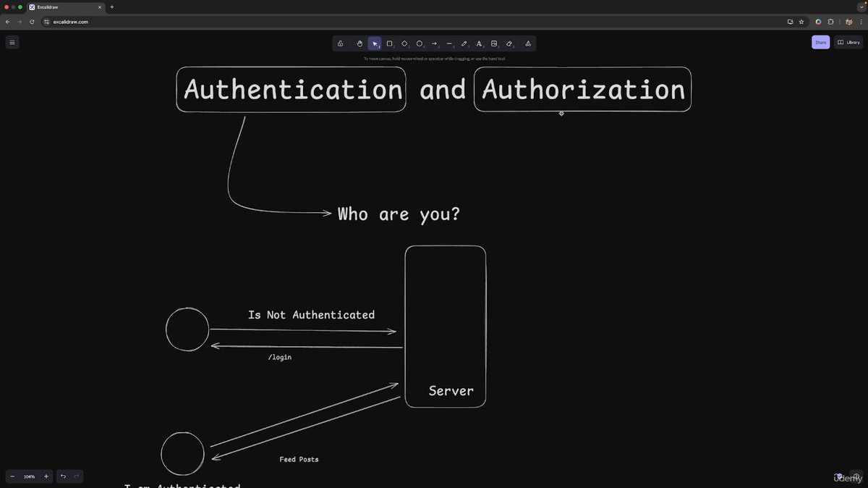Select the Line tool

(x=450, y=43)
